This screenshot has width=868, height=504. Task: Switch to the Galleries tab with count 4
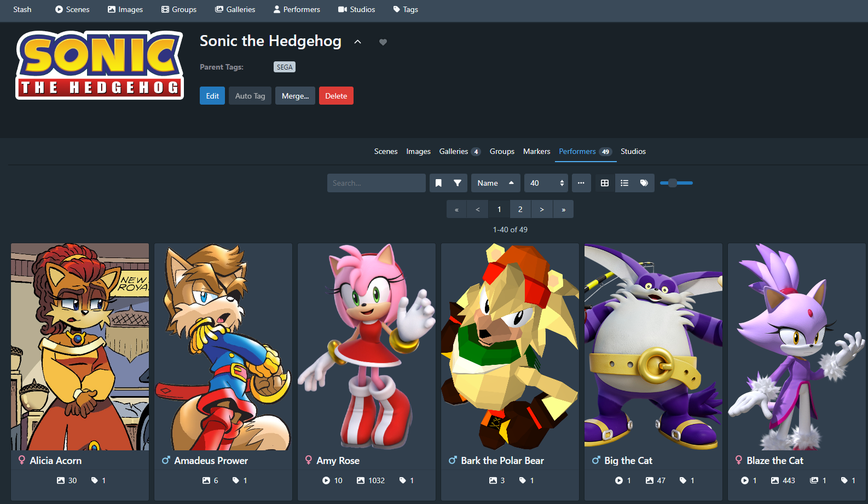click(x=460, y=151)
